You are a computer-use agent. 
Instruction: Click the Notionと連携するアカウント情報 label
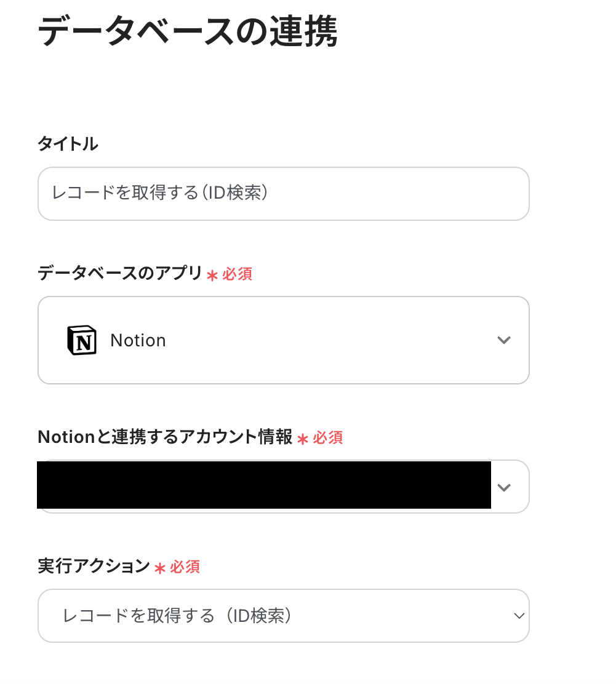click(164, 437)
